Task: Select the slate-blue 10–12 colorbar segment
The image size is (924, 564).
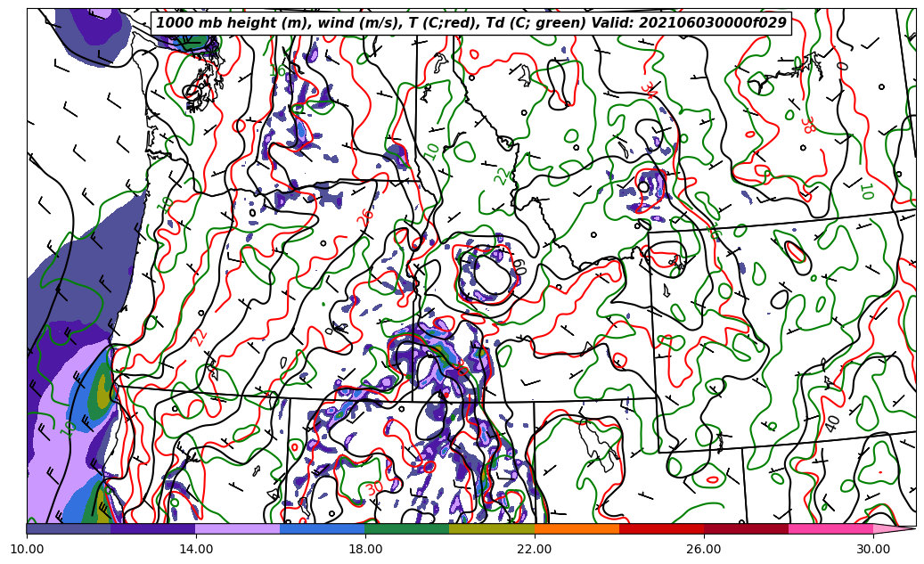Action: (x=69, y=529)
